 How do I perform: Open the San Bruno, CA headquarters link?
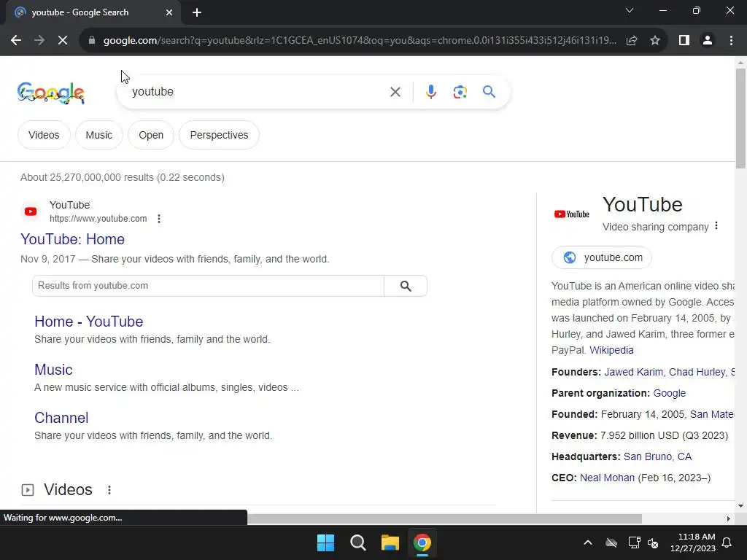coord(657,456)
